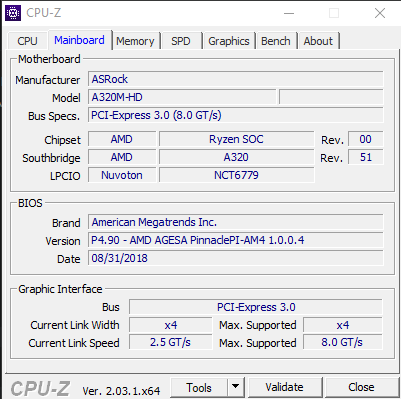Viewport: 401px width, 399px height.
Task: Click the LPCIO label
Action: tap(65, 176)
